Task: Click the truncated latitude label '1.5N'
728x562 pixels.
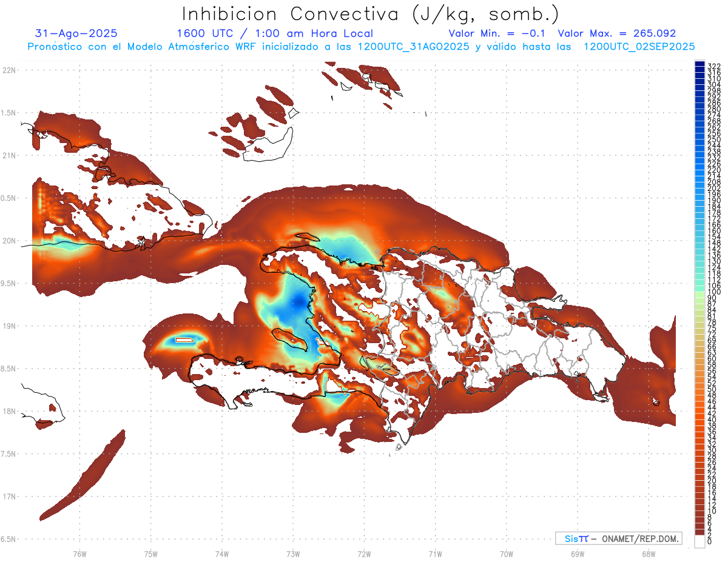Action: 8,113
